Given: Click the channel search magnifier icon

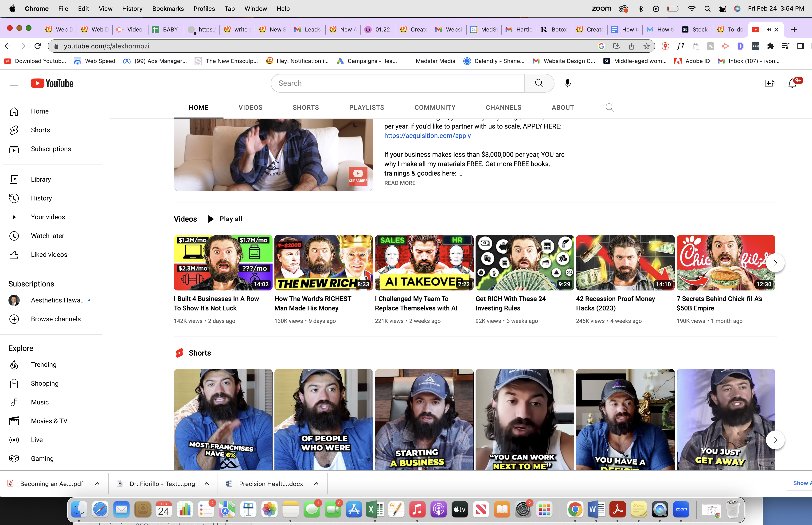Looking at the screenshot, I should pyautogui.click(x=610, y=108).
